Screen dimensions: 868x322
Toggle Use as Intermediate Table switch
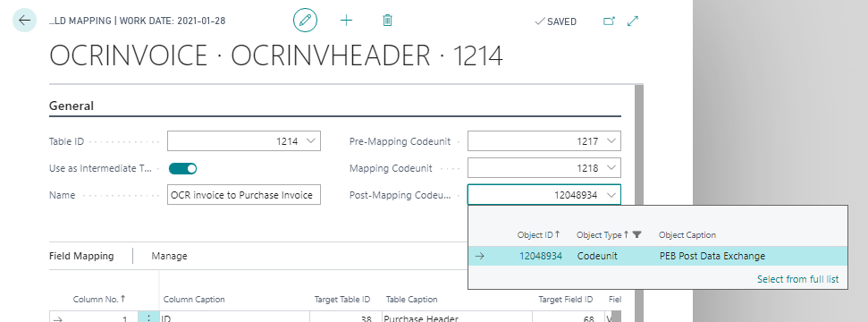click(182, 168)
